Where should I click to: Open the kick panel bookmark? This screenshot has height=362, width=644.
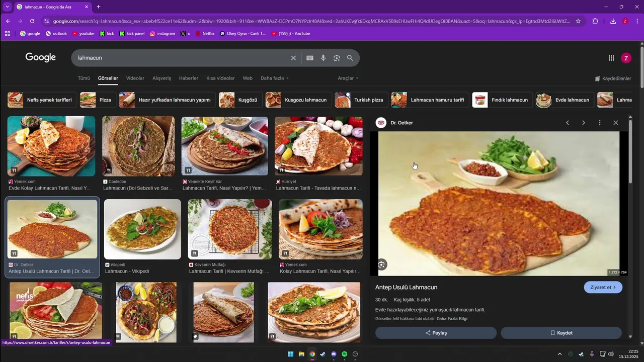(132, 34)
